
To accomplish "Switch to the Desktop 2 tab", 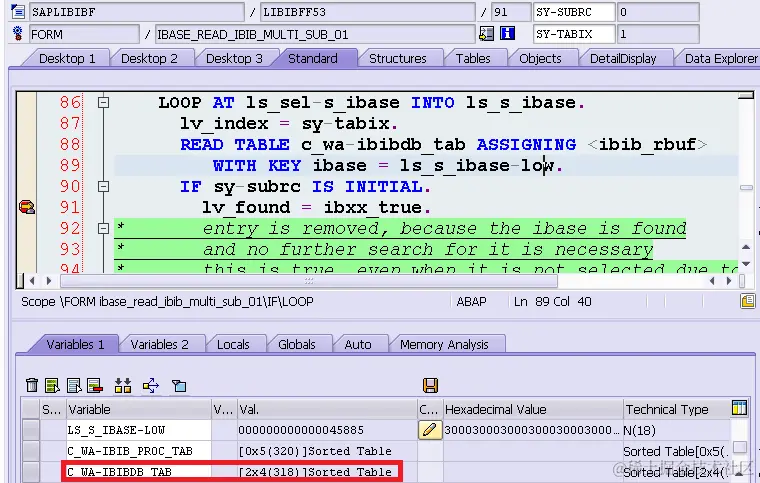I will [x=149, y=58].
